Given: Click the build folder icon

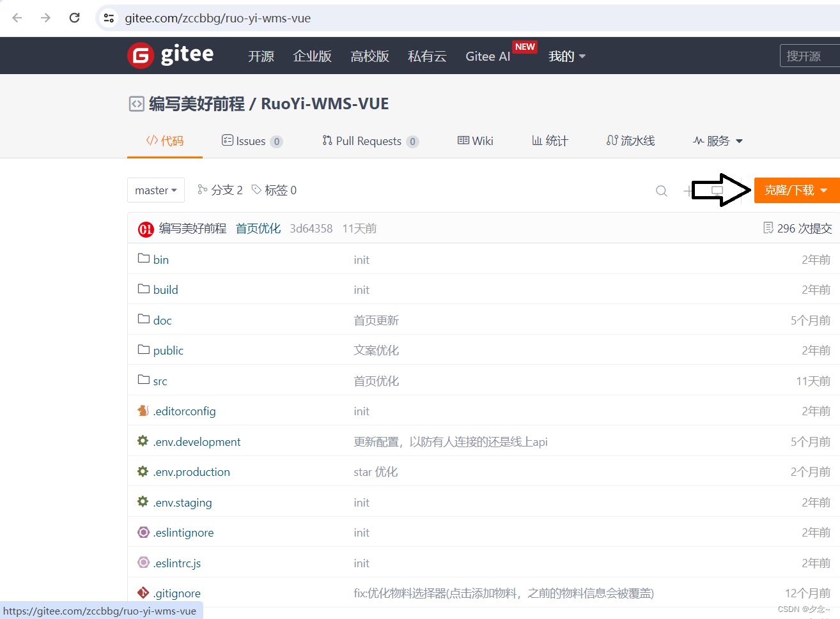Looking at the screenshot, I should (x=144, y=289).
